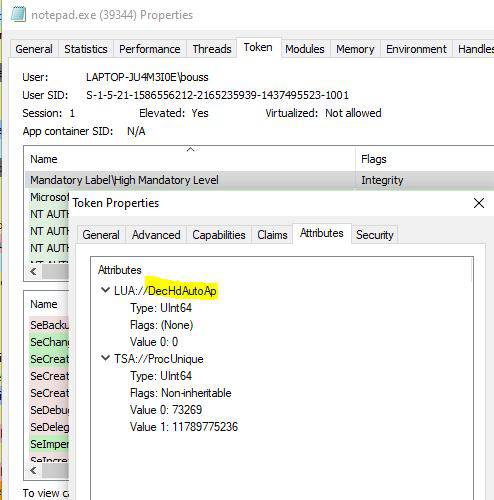
Task: Switch to the Claims tab
Action: tap(272, 235)
